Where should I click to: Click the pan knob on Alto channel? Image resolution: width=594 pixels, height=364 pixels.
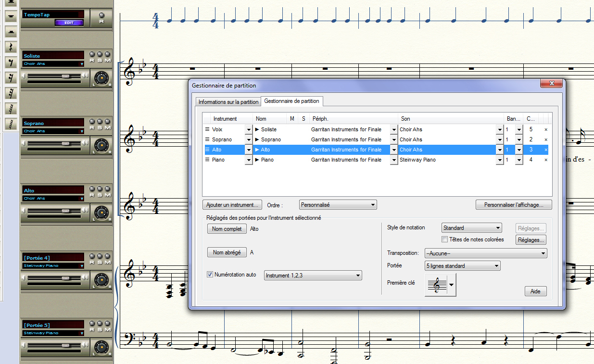tap(101, 212)
